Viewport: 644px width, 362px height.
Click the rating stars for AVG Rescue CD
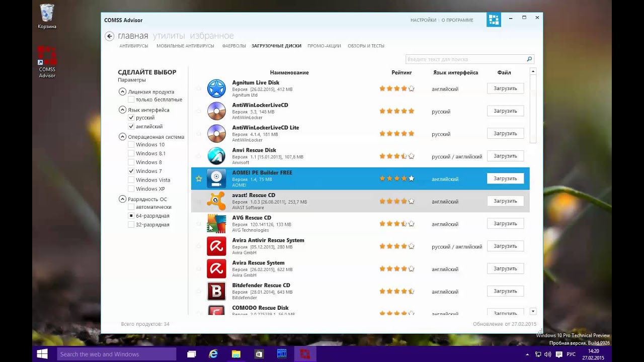point(397,224)
